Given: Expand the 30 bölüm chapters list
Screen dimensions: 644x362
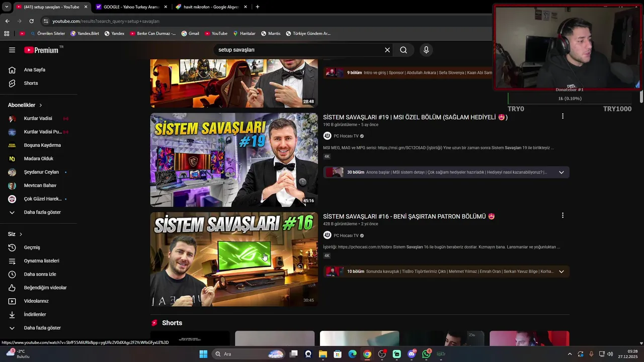Looking at the screenshot, I should (561, 172).
